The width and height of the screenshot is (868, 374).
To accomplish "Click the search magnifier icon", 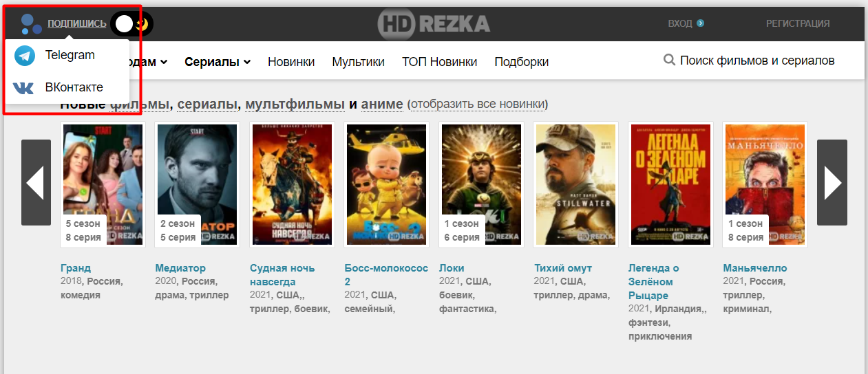I will click(669, 60).
